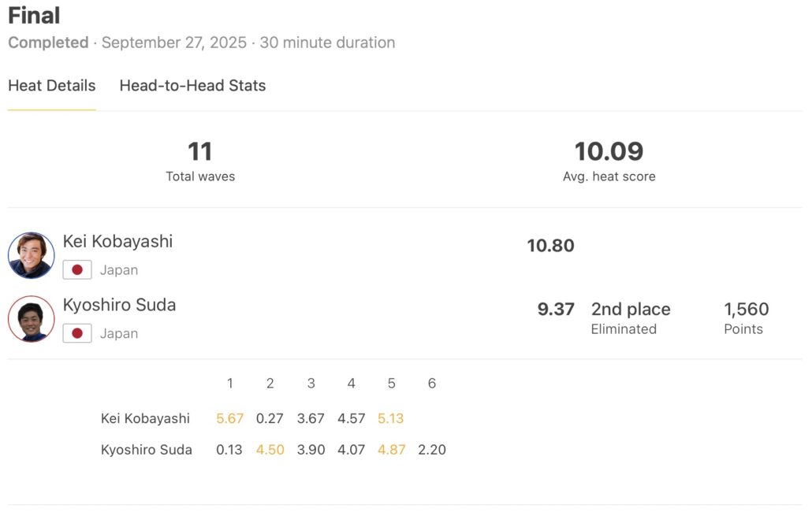The image size is (812, 512).
Task: Select Kobayashi's highlighted 5.67 wave score
Action: [230, 418]
